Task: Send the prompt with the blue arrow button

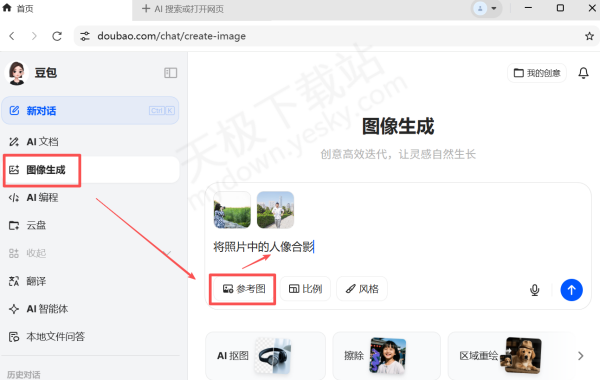Action: pos(571,290)
